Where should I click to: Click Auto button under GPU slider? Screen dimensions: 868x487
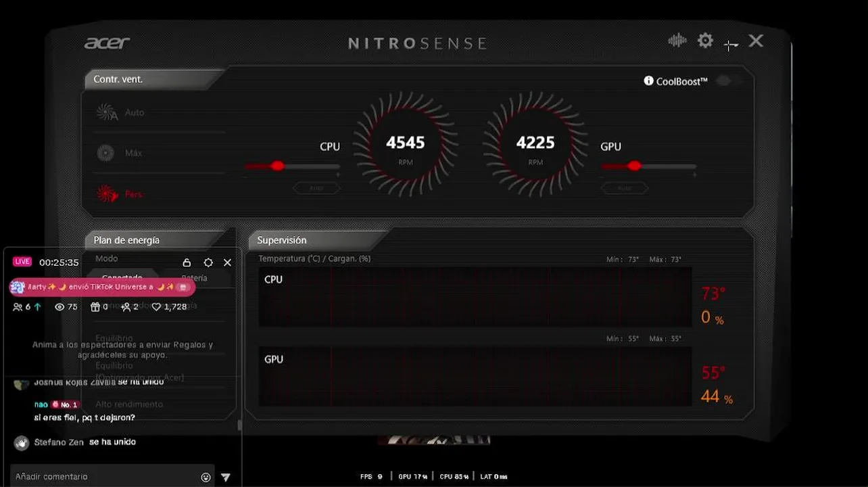625,188
